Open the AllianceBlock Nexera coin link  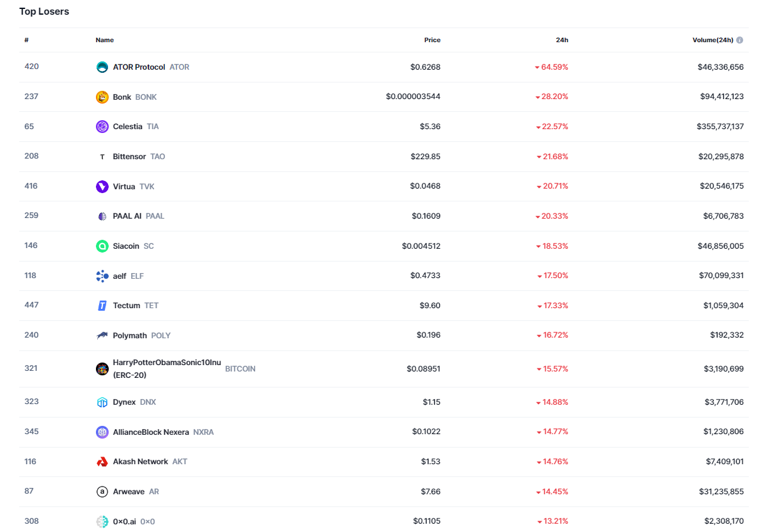(151, 432)
